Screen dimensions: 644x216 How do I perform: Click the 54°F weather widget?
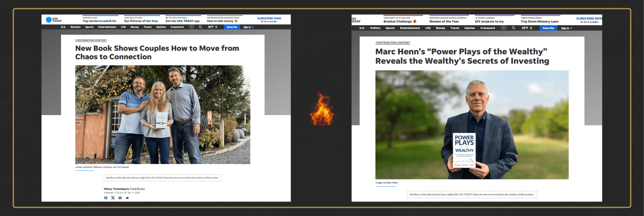coord(527,28)
